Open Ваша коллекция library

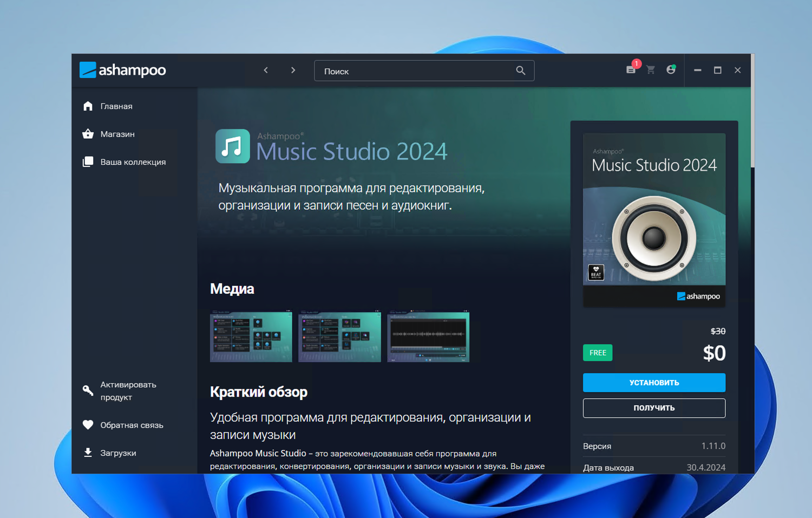133,161
